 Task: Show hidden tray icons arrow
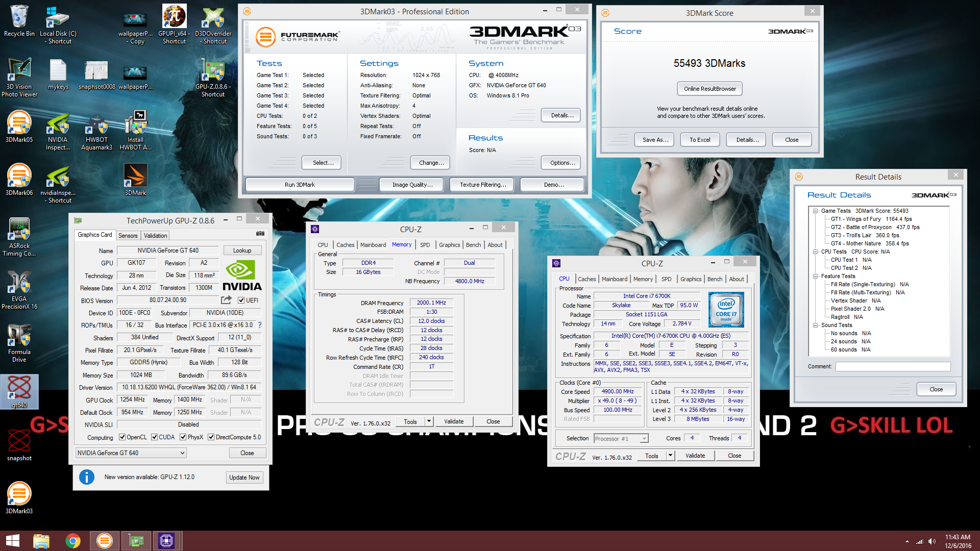907,541
